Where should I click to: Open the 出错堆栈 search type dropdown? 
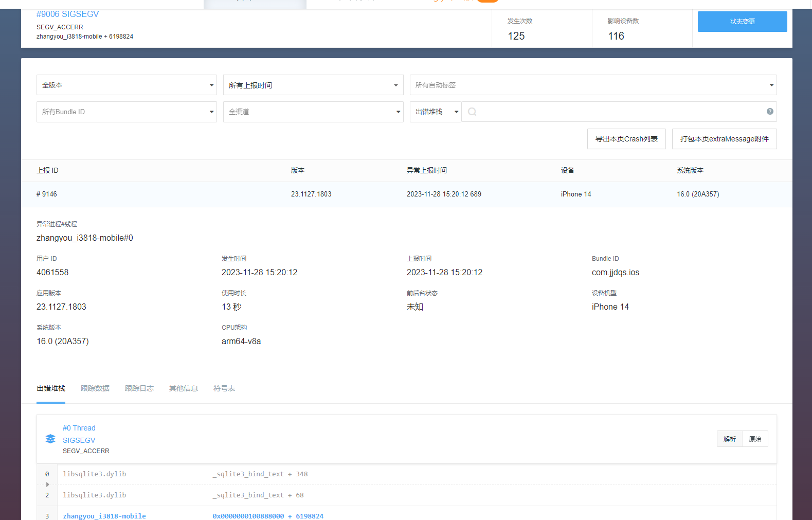click(436, 112)
